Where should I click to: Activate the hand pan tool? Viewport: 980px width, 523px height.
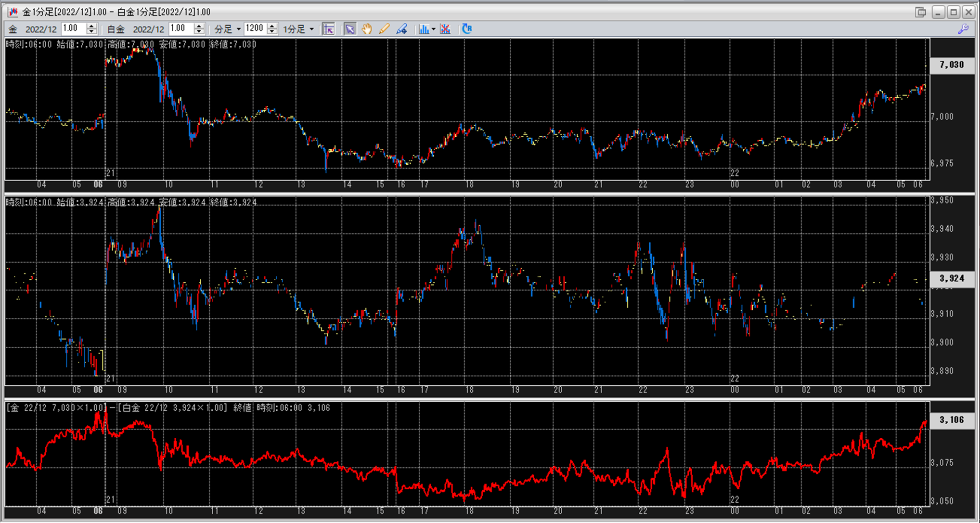point(367,29)
